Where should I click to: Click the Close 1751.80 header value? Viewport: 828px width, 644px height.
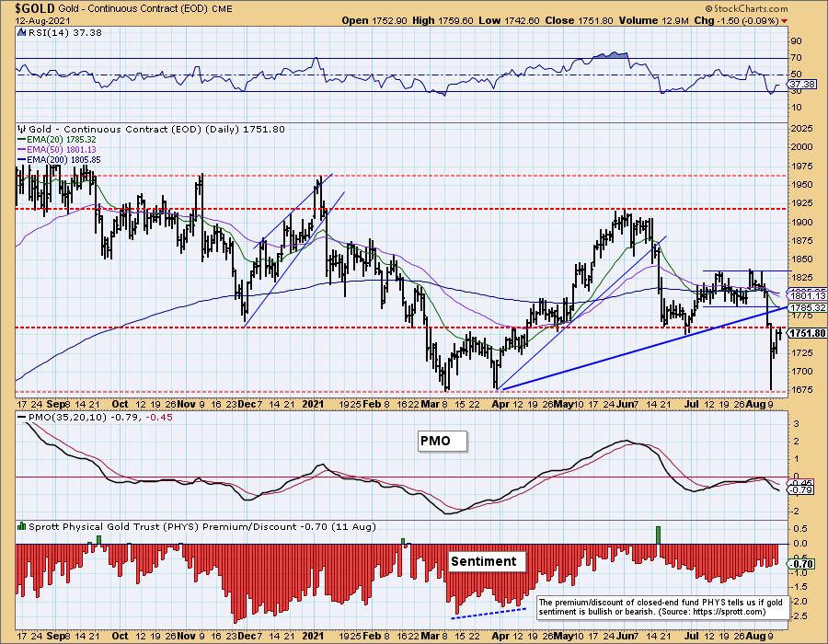(579, 20)
